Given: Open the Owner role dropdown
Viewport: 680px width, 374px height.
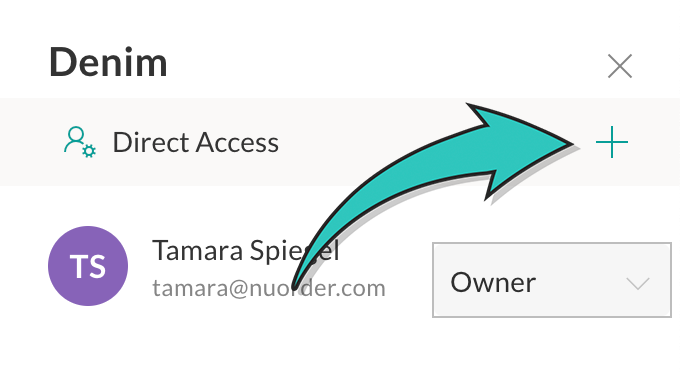Looking at the screenshot, I should [552, 280].
